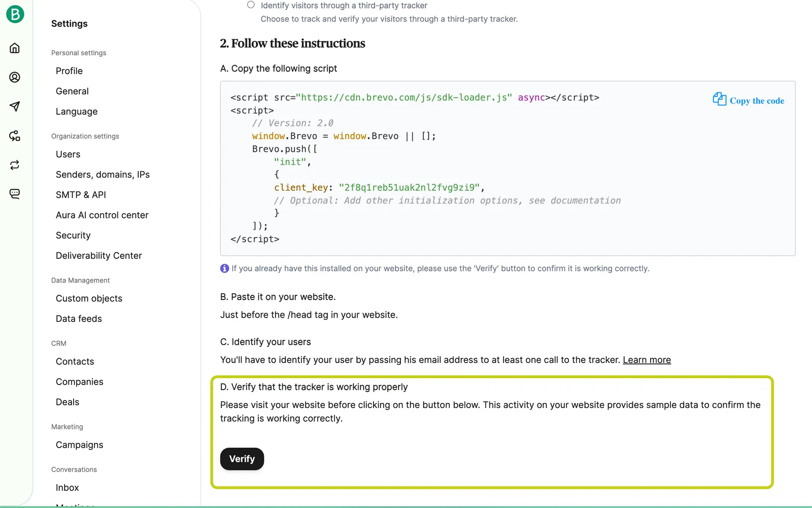Open SMTP & API settings
Image resolution: width=812 pixels, height=508 pixels.
click(81, 195)
